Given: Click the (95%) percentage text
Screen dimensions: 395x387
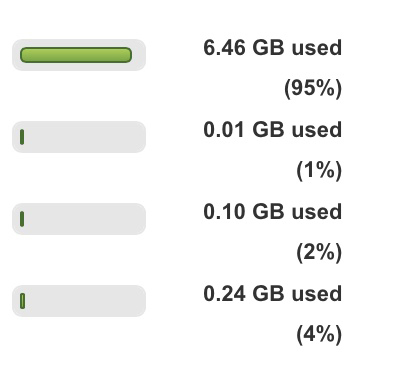Looking at the screenshot, I should [x=313, y=89].
